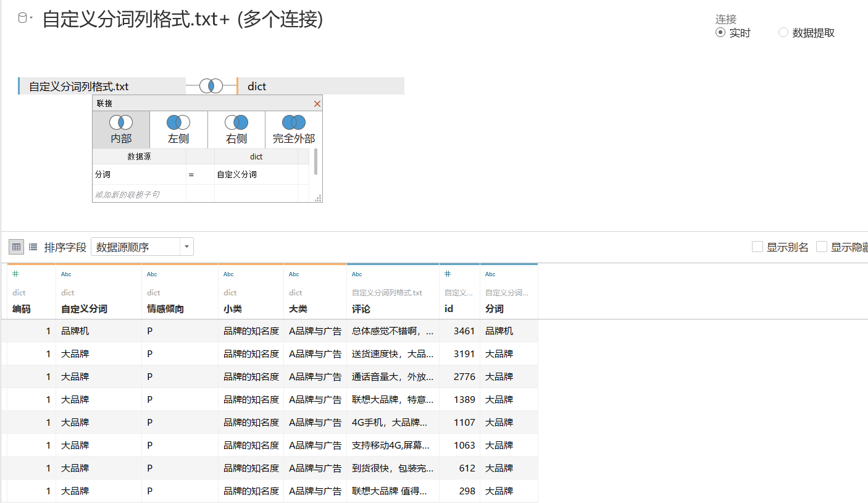Click the data source title 自定义分词列格式.txt+
Screen dimensions: 868x503
(x=183, y=19)
